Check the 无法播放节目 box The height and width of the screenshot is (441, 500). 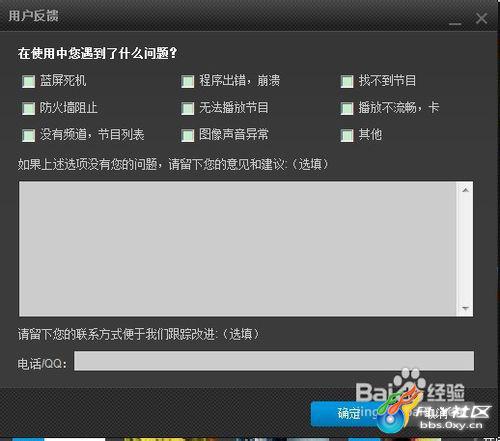[x=188, y=108]
